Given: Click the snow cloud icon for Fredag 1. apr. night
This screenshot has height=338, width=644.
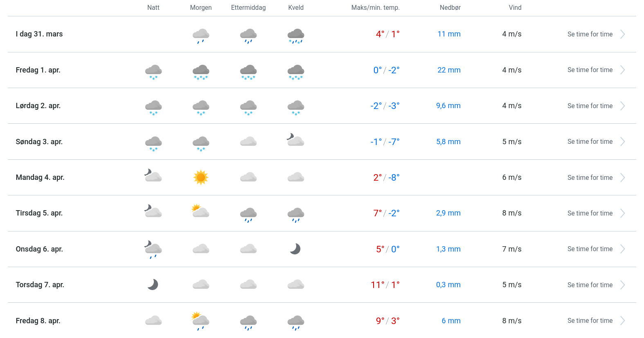Looking at the screenshot, I should click(x=153, y=71).
